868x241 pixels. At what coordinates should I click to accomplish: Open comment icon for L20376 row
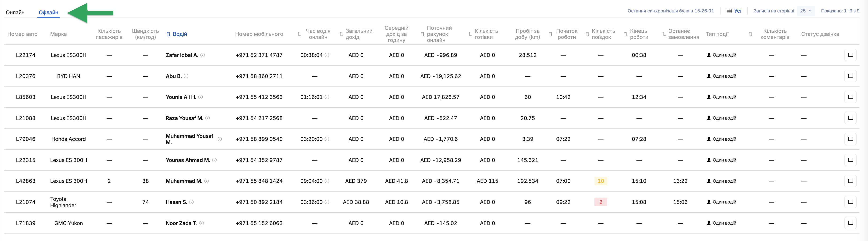click(x=850, y=76)
